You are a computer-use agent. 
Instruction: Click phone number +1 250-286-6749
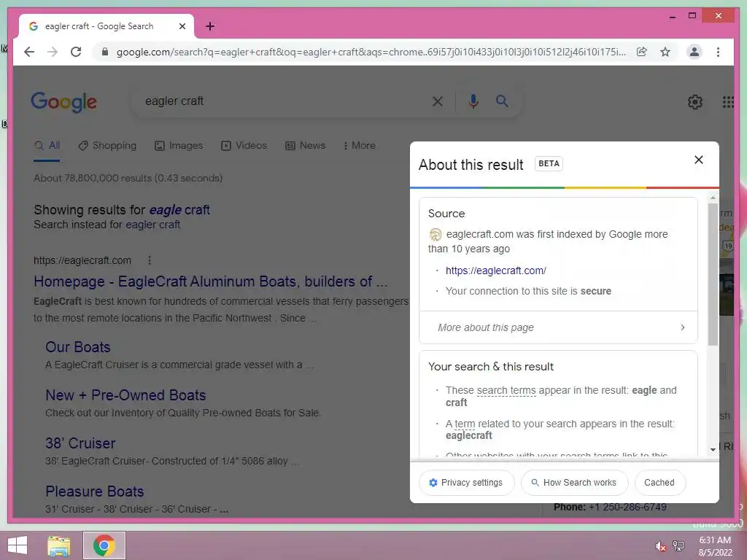click(x=627, y=507)
